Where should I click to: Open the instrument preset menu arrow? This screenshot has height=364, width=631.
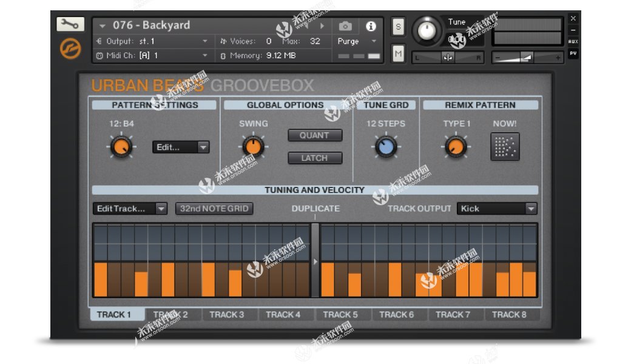coord(103,26)
